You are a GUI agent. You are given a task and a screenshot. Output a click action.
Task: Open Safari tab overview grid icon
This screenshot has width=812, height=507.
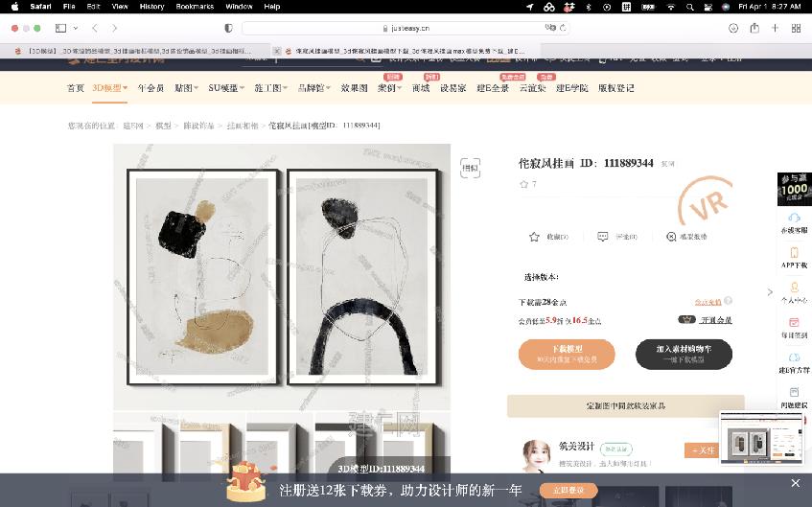(796, 28)
